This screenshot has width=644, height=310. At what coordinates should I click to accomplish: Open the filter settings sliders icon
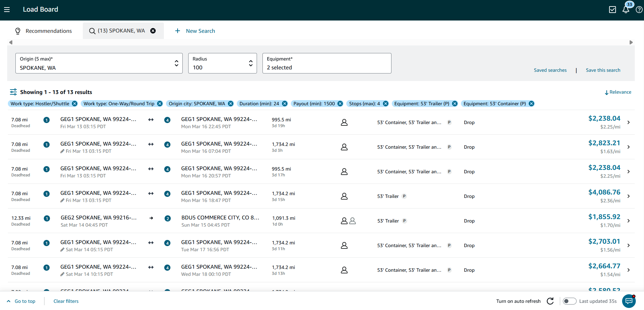tap(13, 92)
